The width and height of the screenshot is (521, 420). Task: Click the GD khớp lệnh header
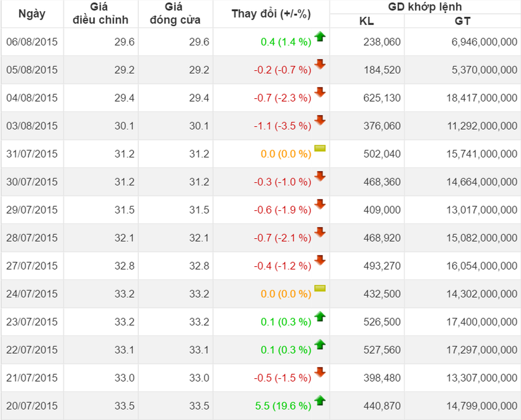[x=425, y=7]
